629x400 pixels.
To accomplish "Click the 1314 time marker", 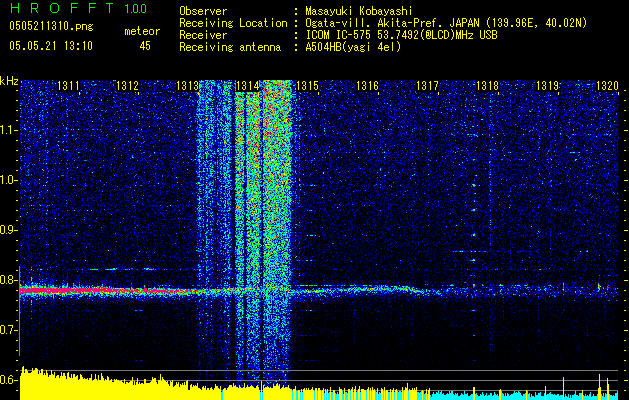I will coord(248,85).
